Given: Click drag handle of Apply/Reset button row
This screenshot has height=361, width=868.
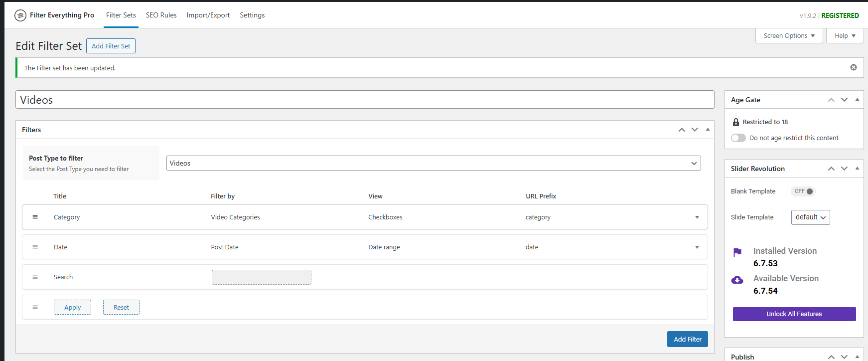Looking at the screenshot, I should (x=35, y=307).
